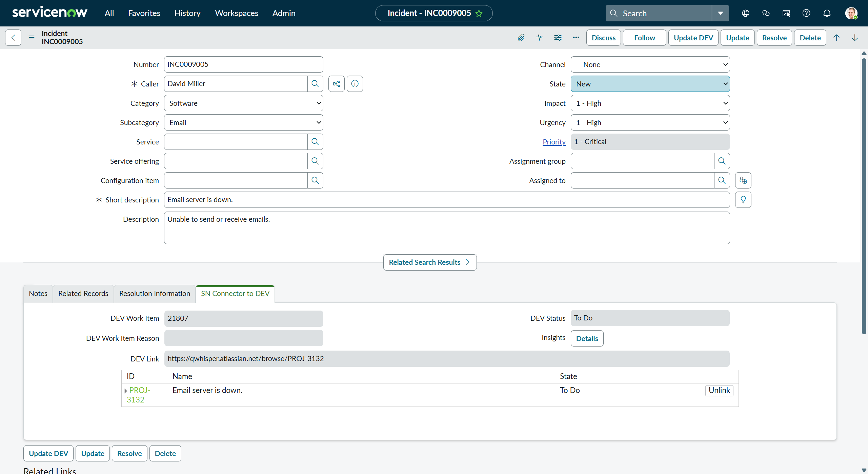Click the globe language icon in the header
The image size is (868, 474).
tap(746, 13)
